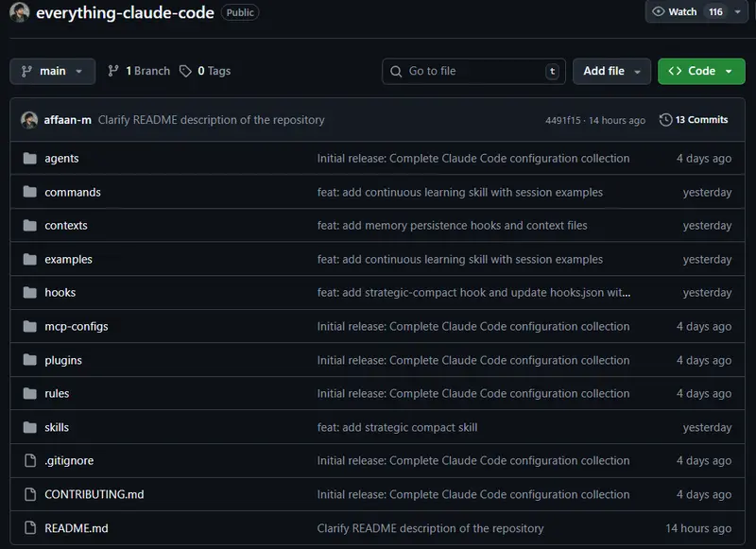Open the green Code dropdown

coord(701,71)
